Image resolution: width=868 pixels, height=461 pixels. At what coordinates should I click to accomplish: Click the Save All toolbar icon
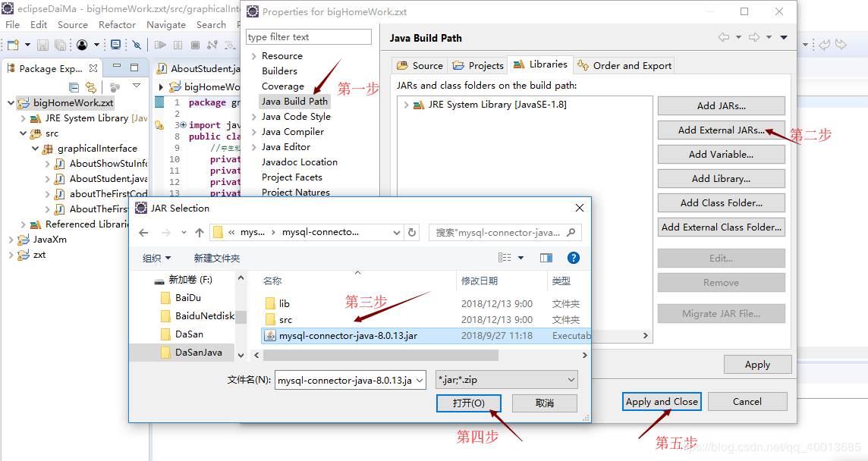tap(60, 45)
